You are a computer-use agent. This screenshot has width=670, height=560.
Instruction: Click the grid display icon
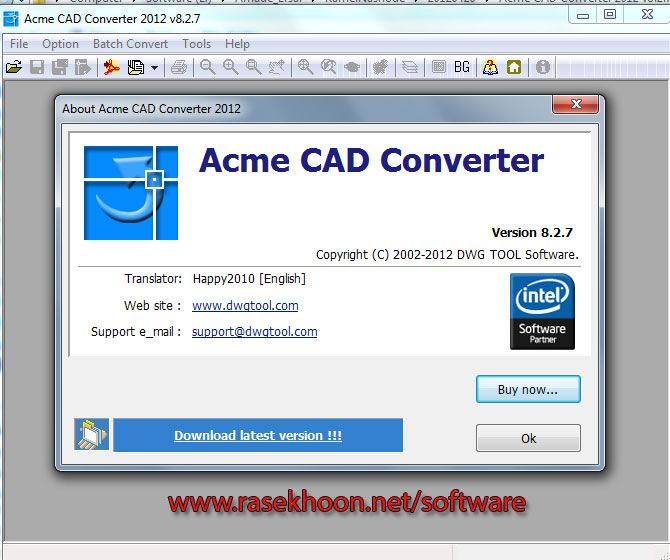[439, 67]
